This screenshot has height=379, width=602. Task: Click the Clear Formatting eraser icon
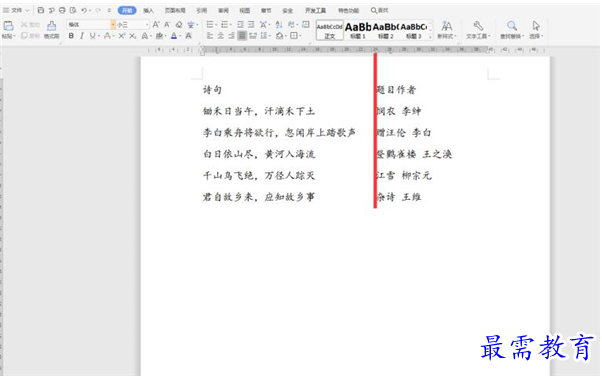tap(179, 25)
